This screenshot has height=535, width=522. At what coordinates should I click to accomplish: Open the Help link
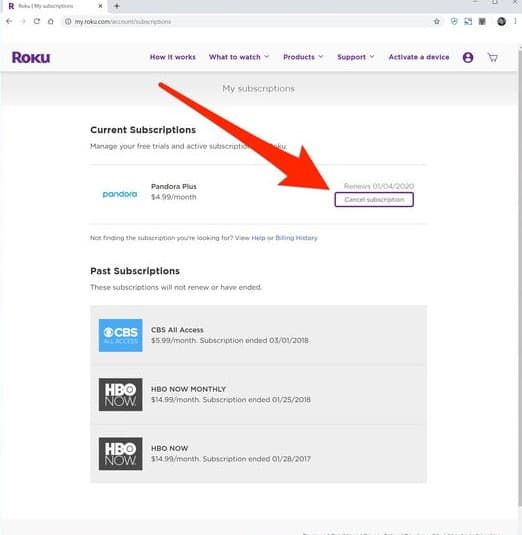point(258,238)
